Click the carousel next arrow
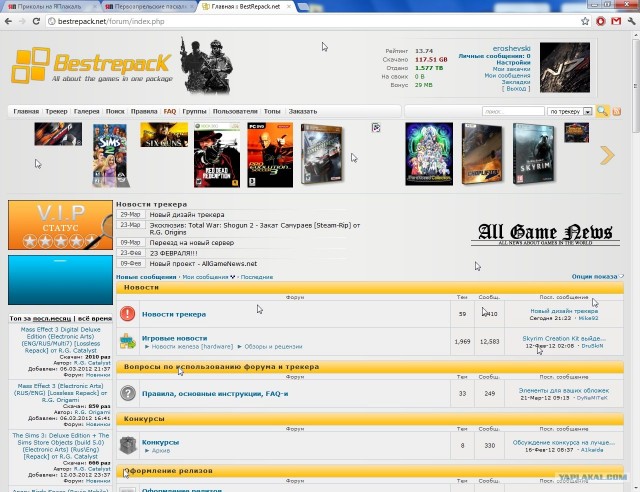640x492 pixels. 607,155
